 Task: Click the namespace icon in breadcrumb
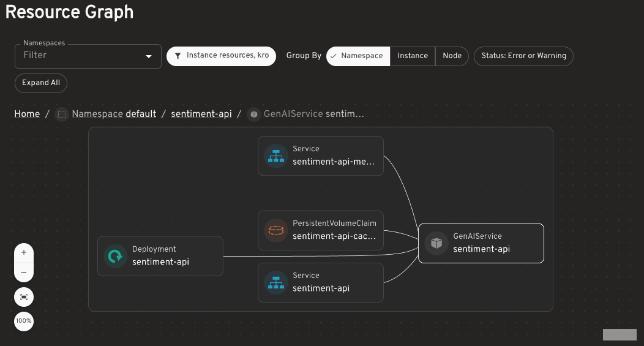point(62,115)
